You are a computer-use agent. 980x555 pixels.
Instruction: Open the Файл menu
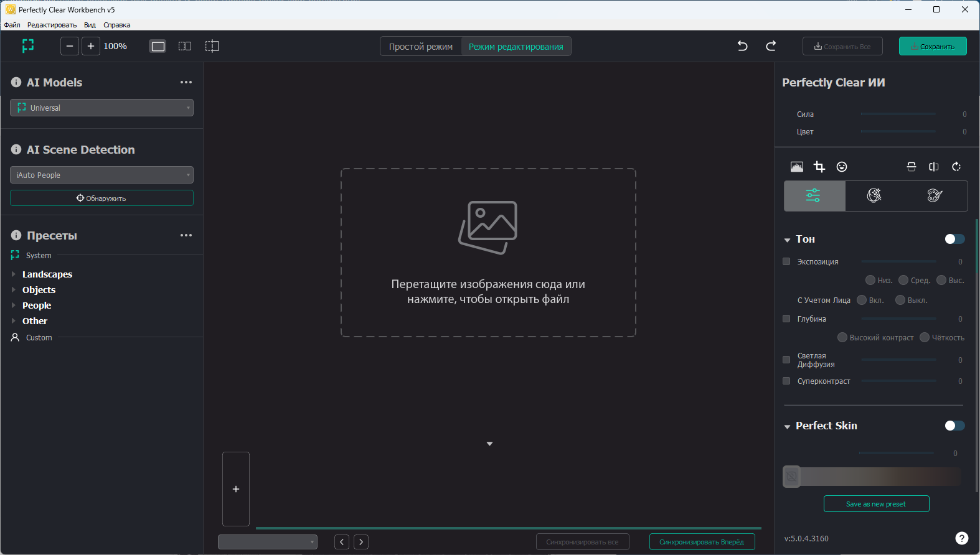12,25
